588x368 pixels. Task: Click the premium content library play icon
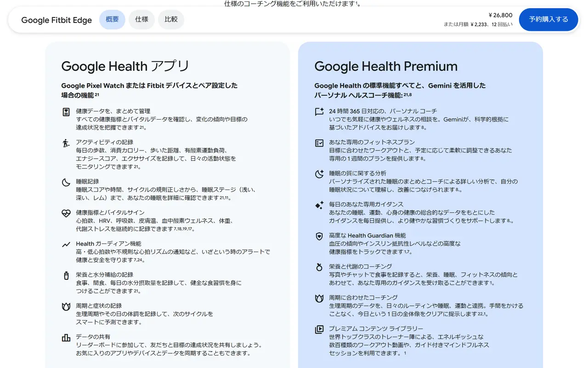pyautogui.click(x=319, y=329)
